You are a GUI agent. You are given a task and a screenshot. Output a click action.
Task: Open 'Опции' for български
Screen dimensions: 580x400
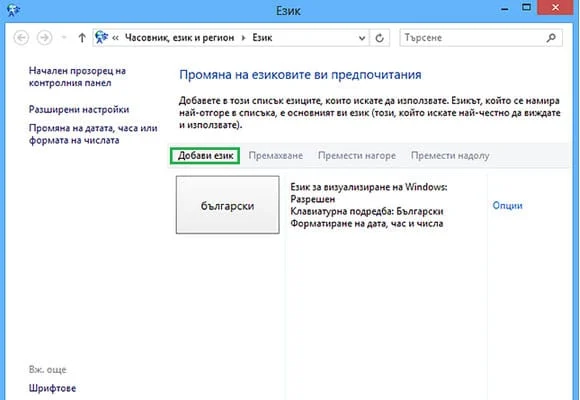[507, 205]
